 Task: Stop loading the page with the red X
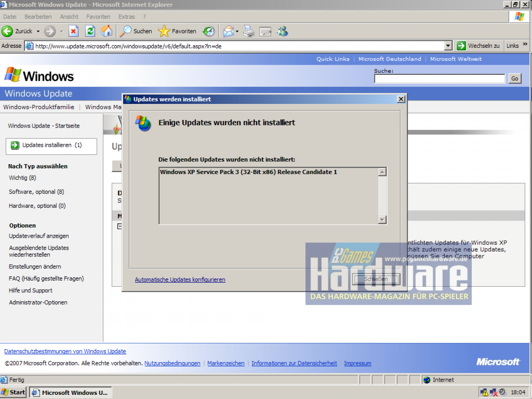click(x=74, y=31)
